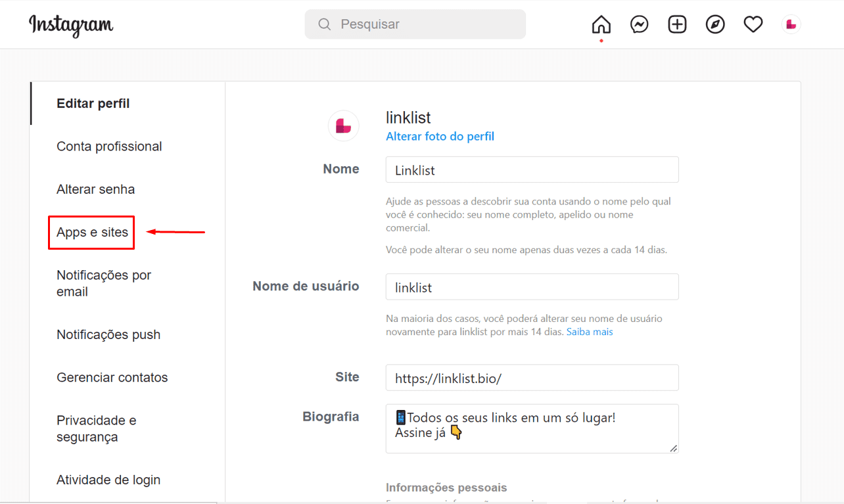This screenshot has width=844, height=504.
Task: Click the Site field label
Action: [347, 377]
